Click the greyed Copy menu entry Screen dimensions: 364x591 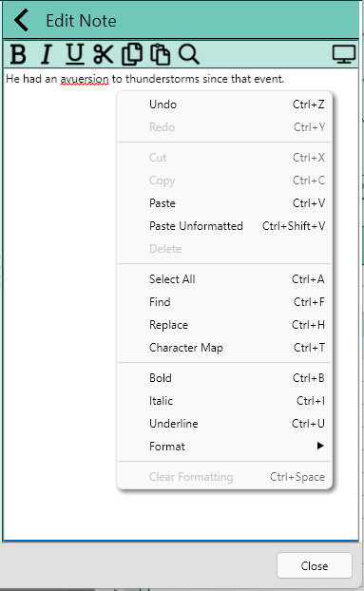point(224,181)
